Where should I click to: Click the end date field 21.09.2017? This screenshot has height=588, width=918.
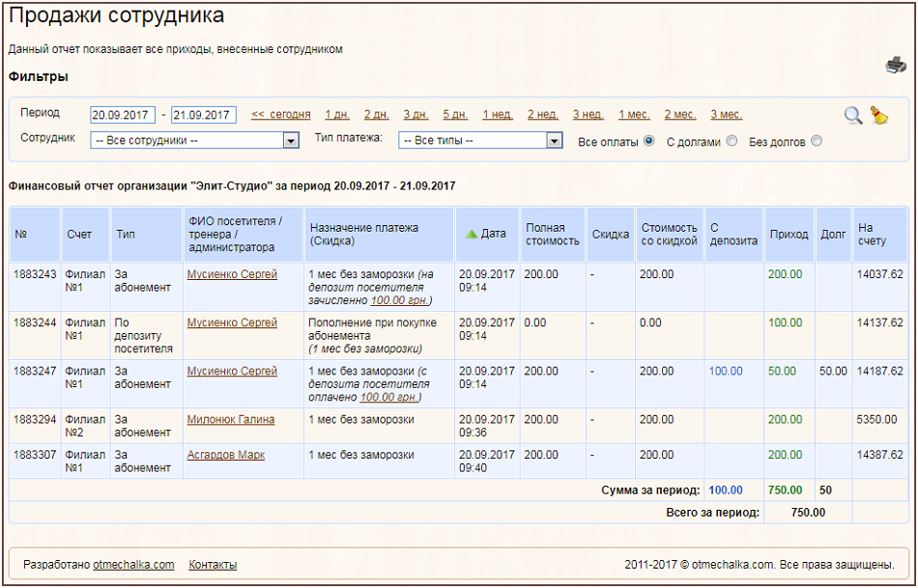[203, 115]
